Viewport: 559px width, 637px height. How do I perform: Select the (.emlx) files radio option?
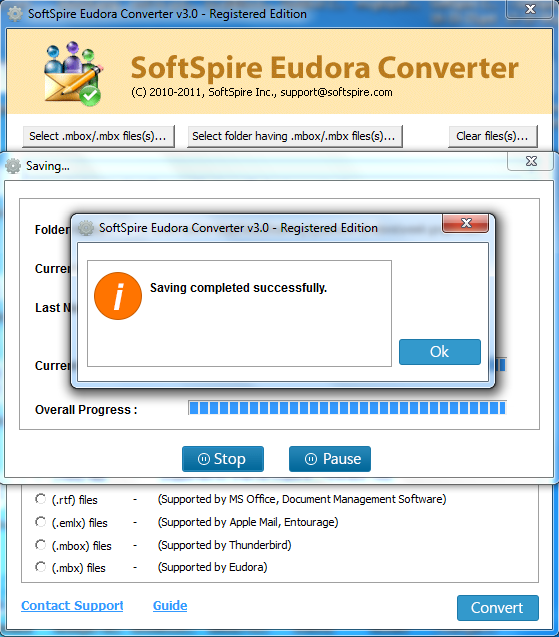pyautogui.click(x=40, y=522)
